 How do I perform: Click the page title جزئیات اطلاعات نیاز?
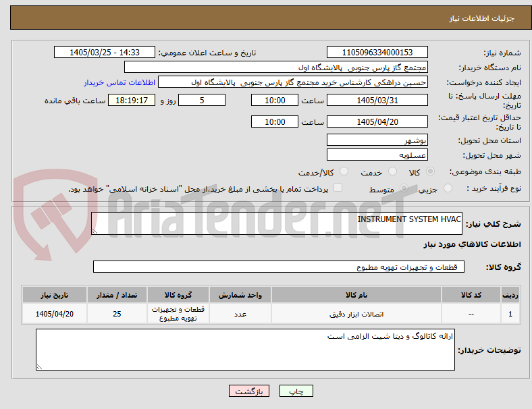pyautogui.click(x=482, y=18)
